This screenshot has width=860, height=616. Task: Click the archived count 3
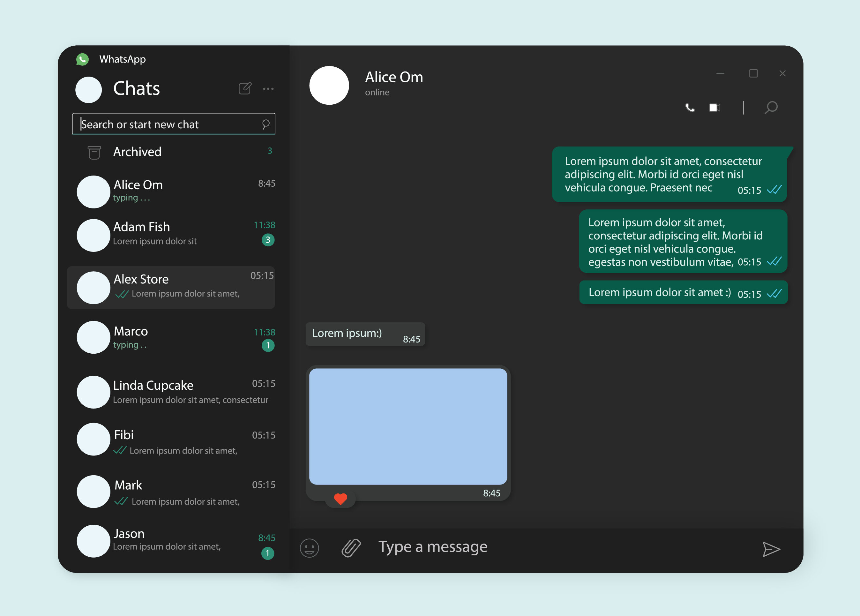(x=270, y=151)
